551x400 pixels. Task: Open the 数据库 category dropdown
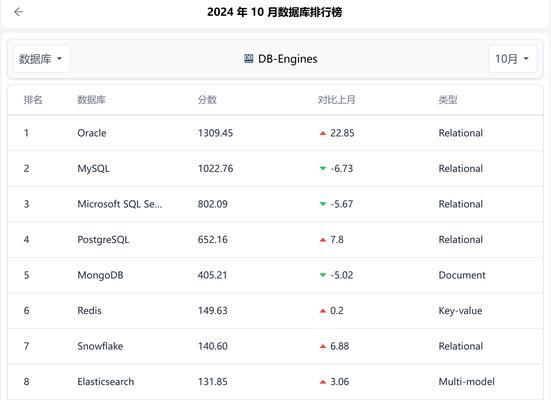click(x=41, y=59)
